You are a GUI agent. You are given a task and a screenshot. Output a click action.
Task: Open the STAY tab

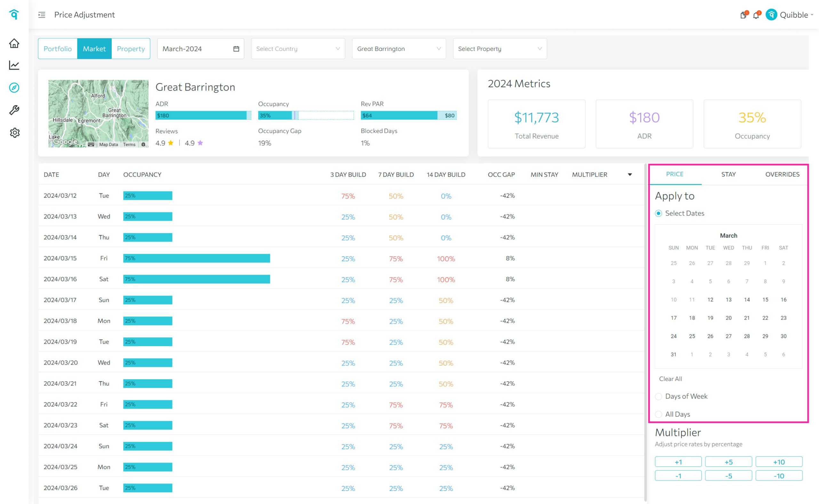pos(728,174)
